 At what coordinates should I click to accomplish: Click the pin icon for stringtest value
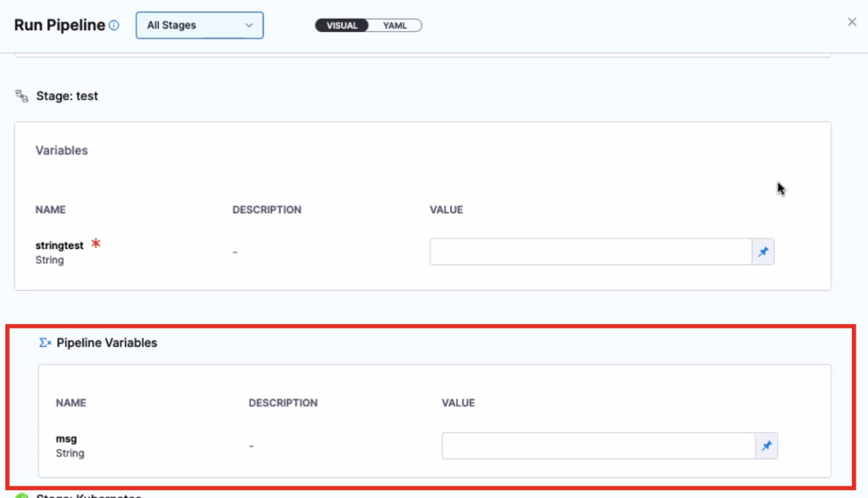[x=764, y=253]
